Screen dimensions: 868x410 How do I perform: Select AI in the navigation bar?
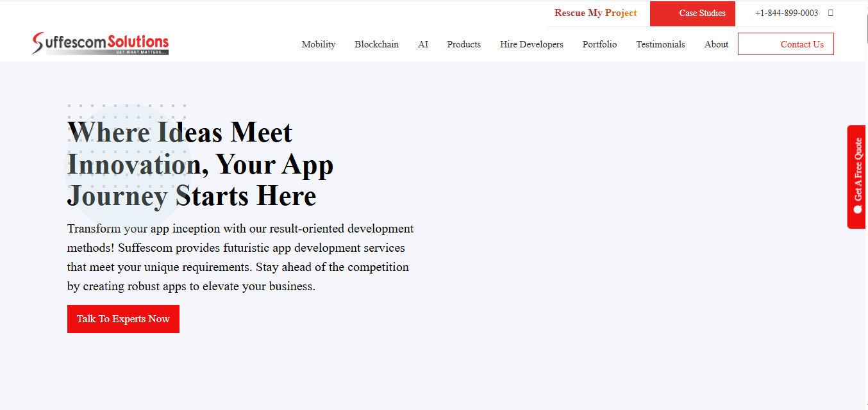pos(422,44)
